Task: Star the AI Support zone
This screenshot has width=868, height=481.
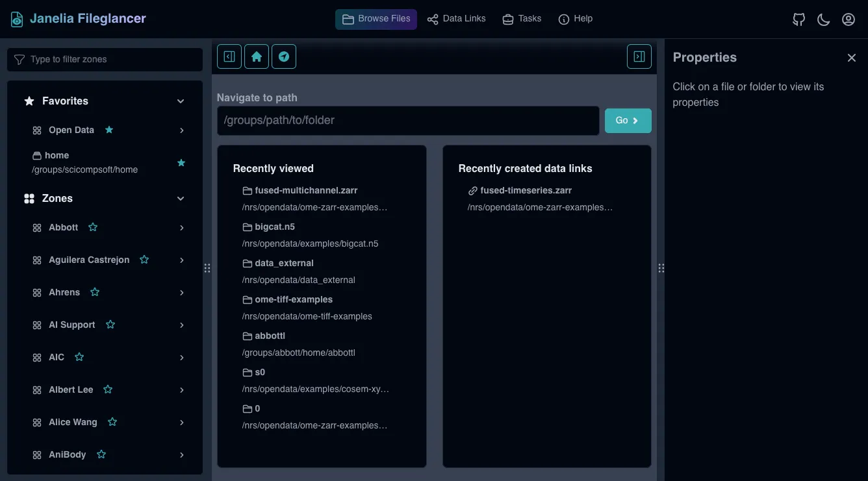Action: tap(110, 325)
